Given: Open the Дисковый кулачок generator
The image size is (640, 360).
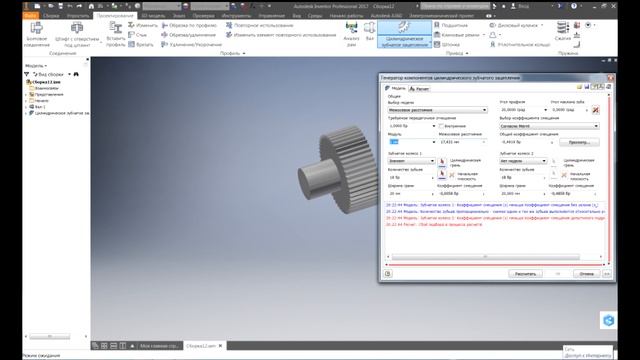Looking at the screenshot, I should click(513, 25).
